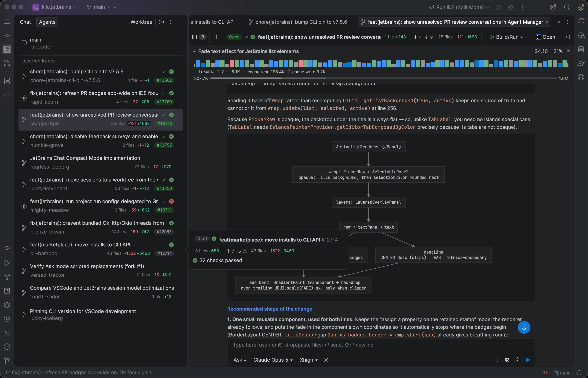The height and width of the screenshot is (378, 588).
Task: Toggle the side panel icon with count 3
Action: [199, 37]
